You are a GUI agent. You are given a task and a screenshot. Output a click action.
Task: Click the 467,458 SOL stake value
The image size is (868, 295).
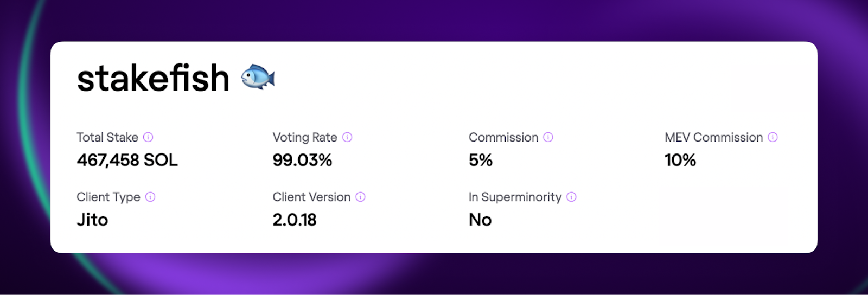tap(127, 160)
